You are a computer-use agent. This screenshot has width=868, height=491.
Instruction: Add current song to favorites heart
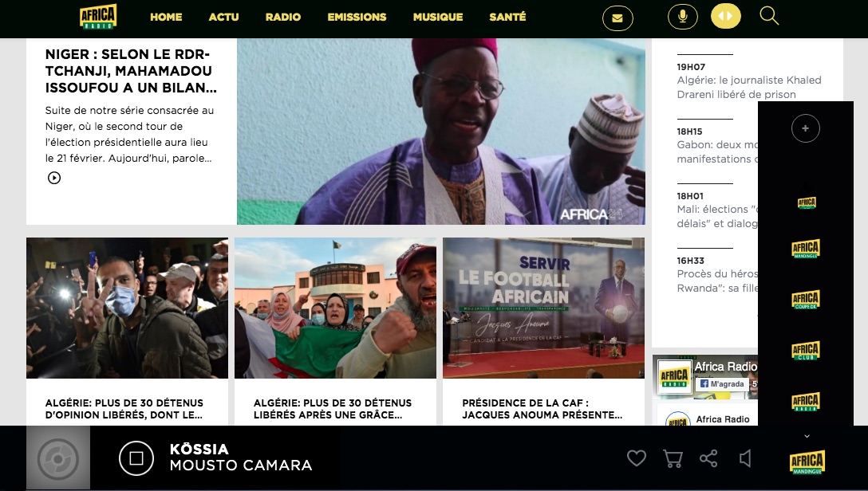coord(637,458)
